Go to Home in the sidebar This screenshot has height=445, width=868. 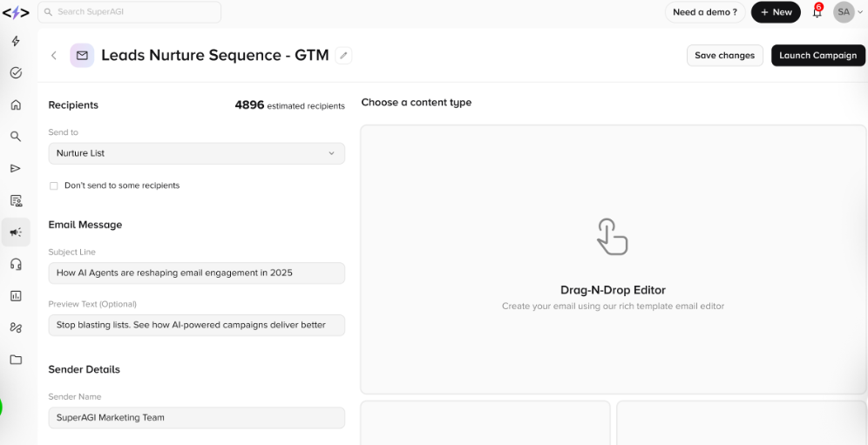click(x=16, y=105)
